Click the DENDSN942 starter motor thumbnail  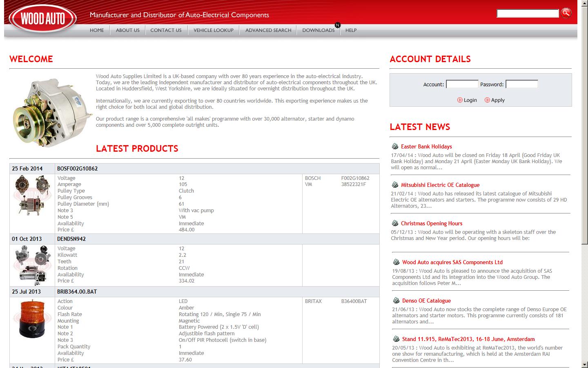(32, 265)
